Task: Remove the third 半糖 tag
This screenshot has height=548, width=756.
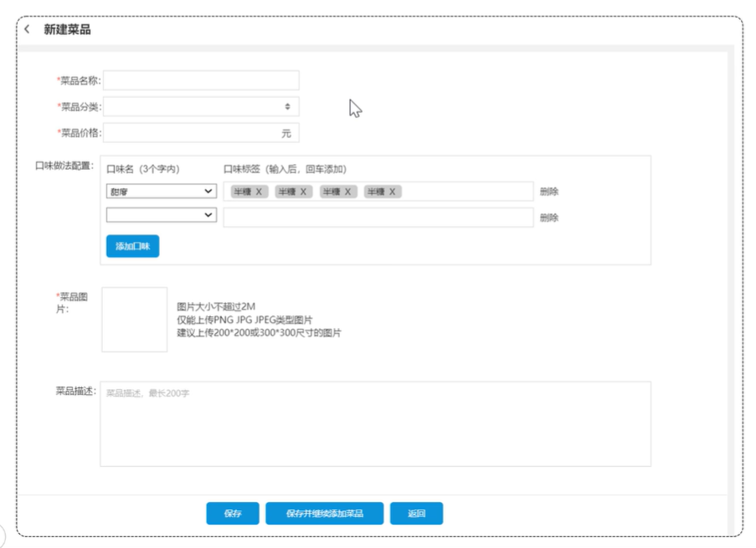Action: click(347, 192)
